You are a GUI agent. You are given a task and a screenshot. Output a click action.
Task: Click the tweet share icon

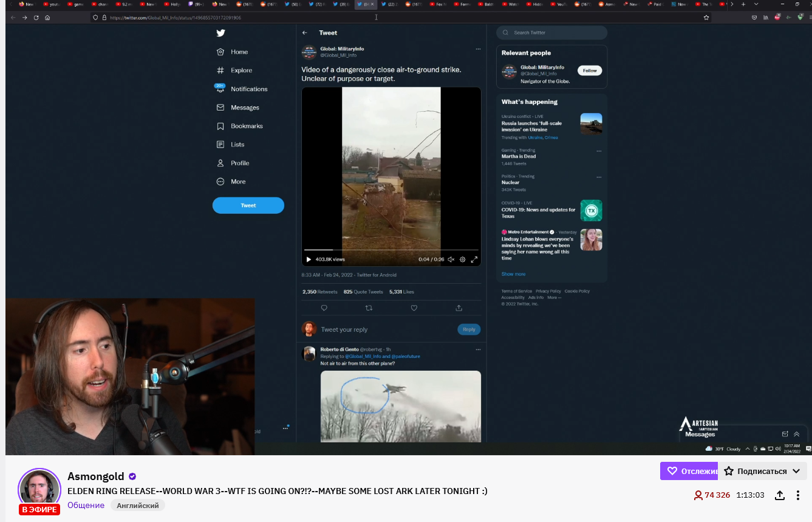click(459, 308)
